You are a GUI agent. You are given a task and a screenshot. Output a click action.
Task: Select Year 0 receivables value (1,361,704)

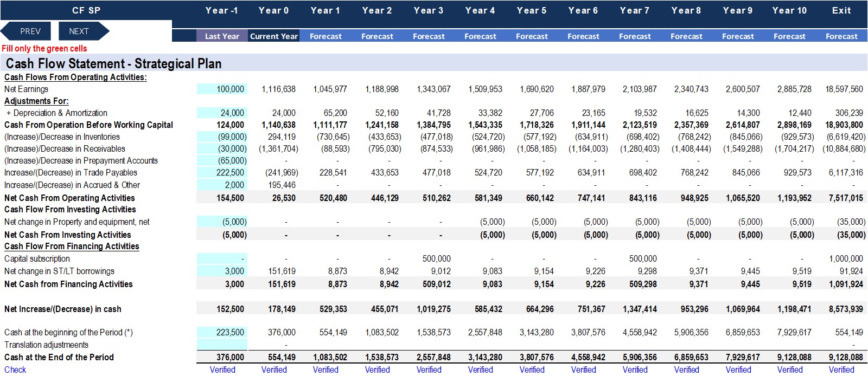coord(278,148)
